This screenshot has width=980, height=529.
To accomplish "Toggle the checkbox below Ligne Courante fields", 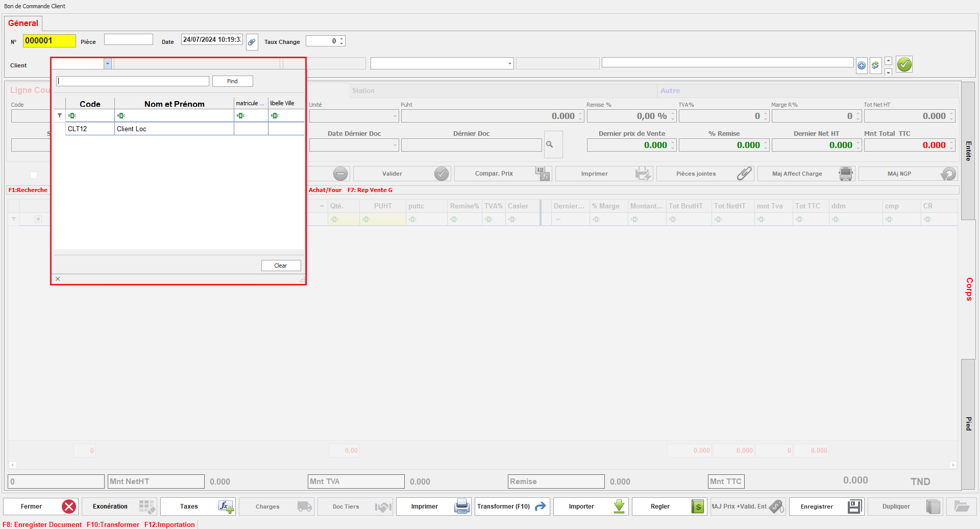I will pyautogui.click(x=34, y=175).
